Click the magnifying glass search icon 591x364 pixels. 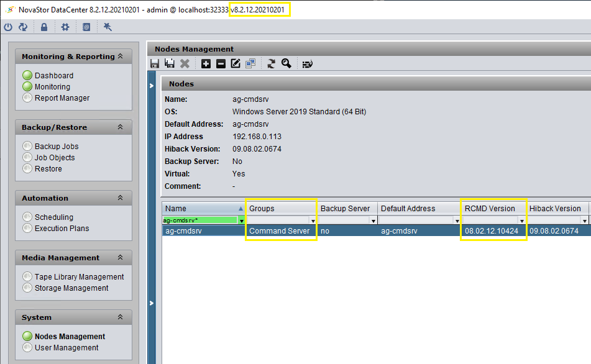tap(286, 64)
